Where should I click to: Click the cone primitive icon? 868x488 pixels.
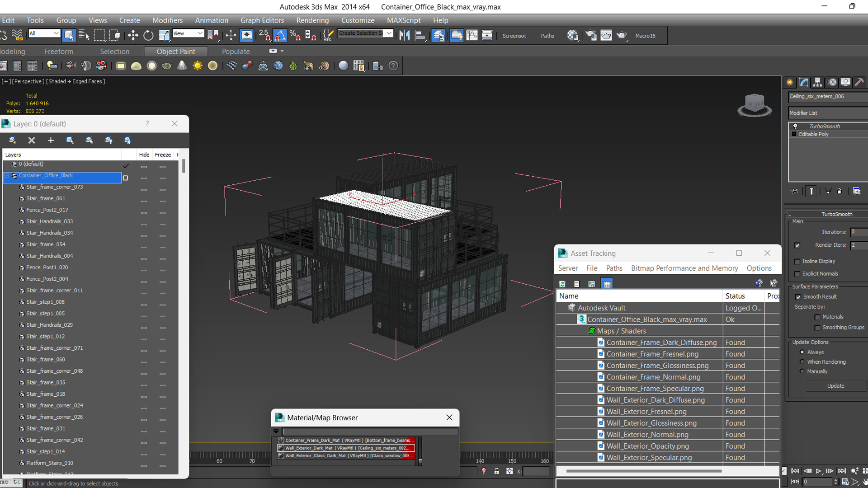click(182, 66)
